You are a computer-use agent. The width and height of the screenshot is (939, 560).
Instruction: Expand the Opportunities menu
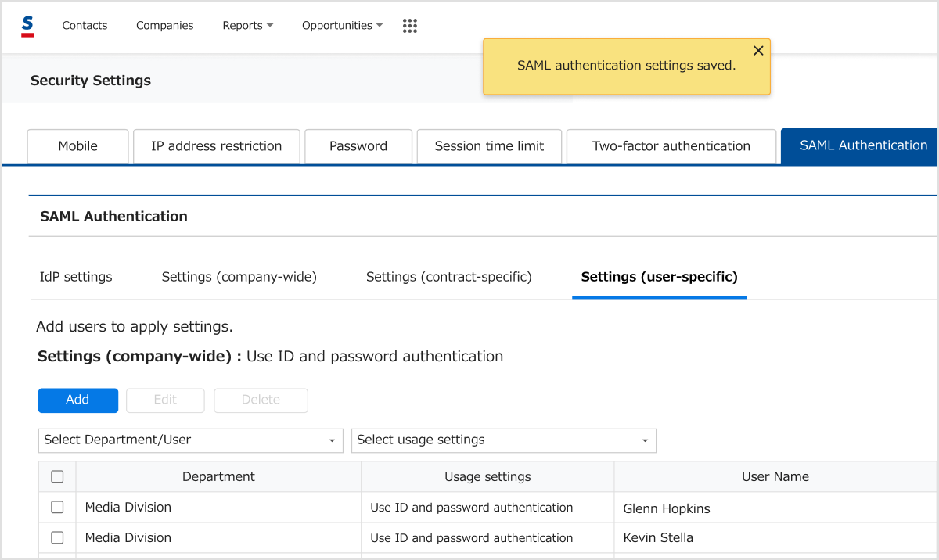pos(343,25)
